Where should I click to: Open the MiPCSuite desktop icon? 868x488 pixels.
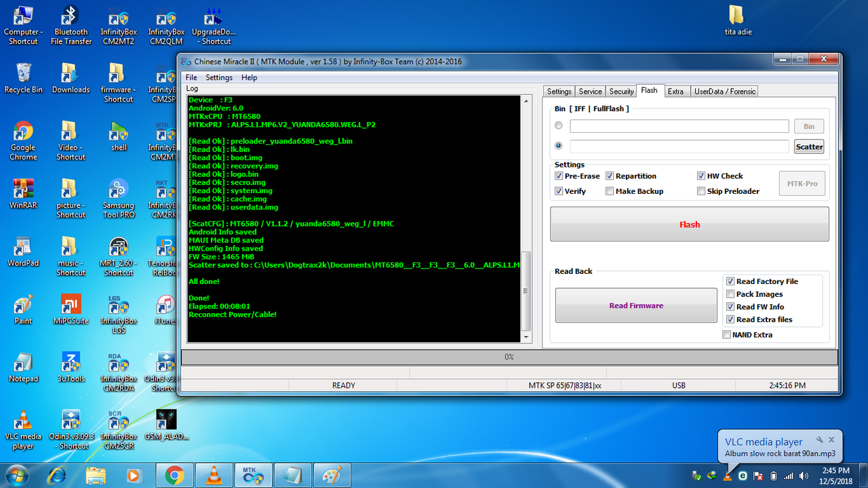pyautogui.click(x=71, y=310)
